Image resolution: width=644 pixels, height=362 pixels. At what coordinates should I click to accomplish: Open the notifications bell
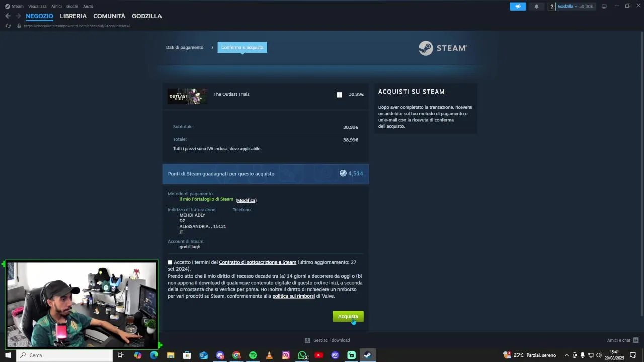tap(536, 6)
